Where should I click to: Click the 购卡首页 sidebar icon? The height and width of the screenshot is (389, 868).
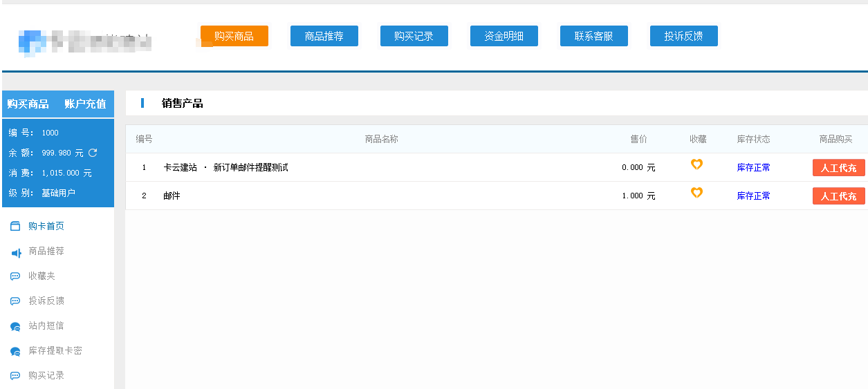coord(15,226)
